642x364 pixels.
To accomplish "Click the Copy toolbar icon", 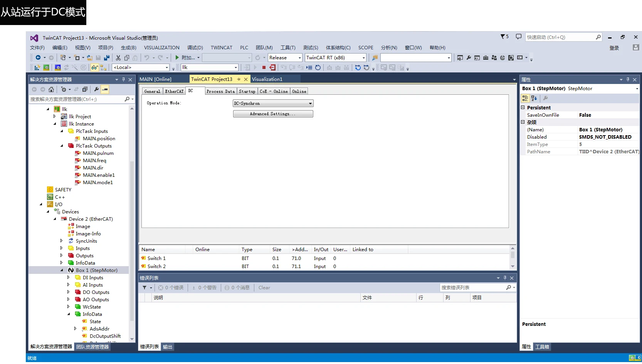I will point(127,58).
